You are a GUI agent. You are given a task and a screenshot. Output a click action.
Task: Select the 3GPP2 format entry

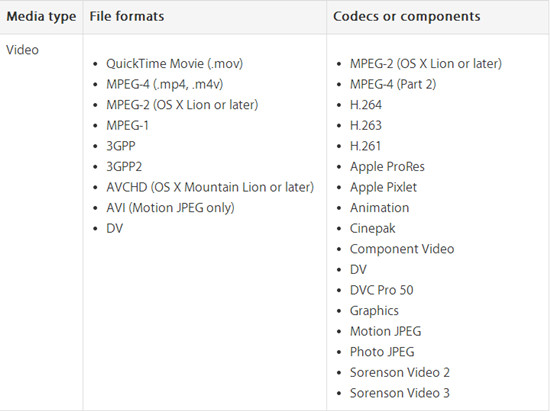pyautogui.click(x=124, y=167)
